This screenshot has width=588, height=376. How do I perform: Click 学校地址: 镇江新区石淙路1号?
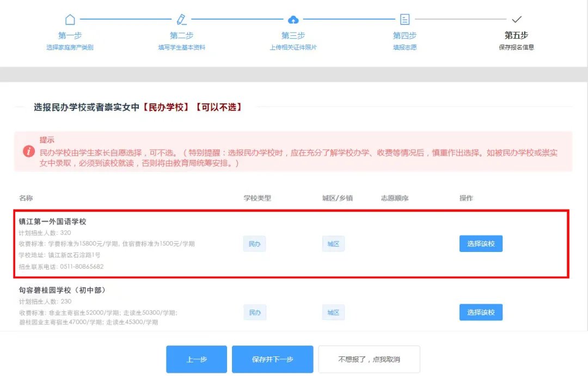click(x=60, y=255)
